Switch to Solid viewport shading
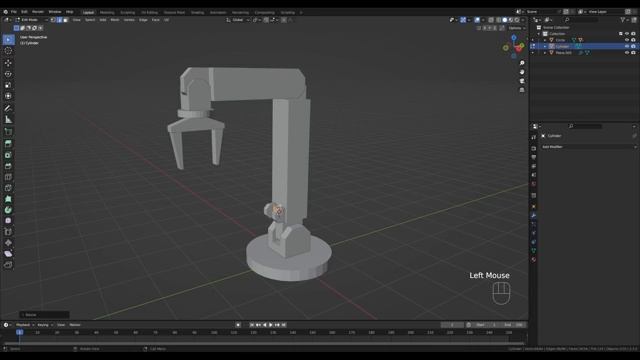 point(504,20)
